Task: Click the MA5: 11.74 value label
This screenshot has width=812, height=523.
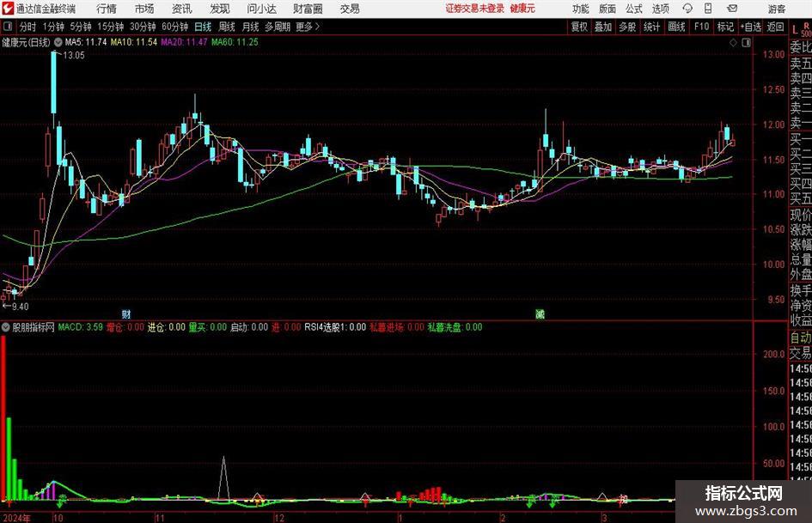Action: tap(86, 42)
